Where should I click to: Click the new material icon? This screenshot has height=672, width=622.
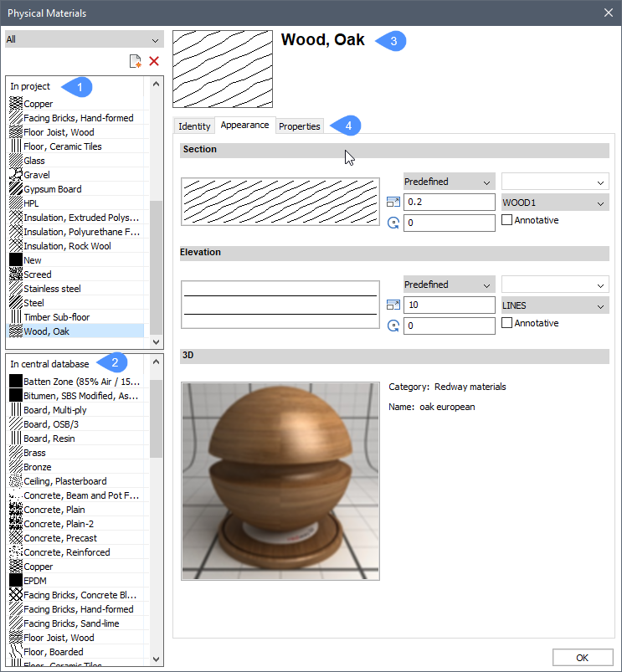coord(135,61)
